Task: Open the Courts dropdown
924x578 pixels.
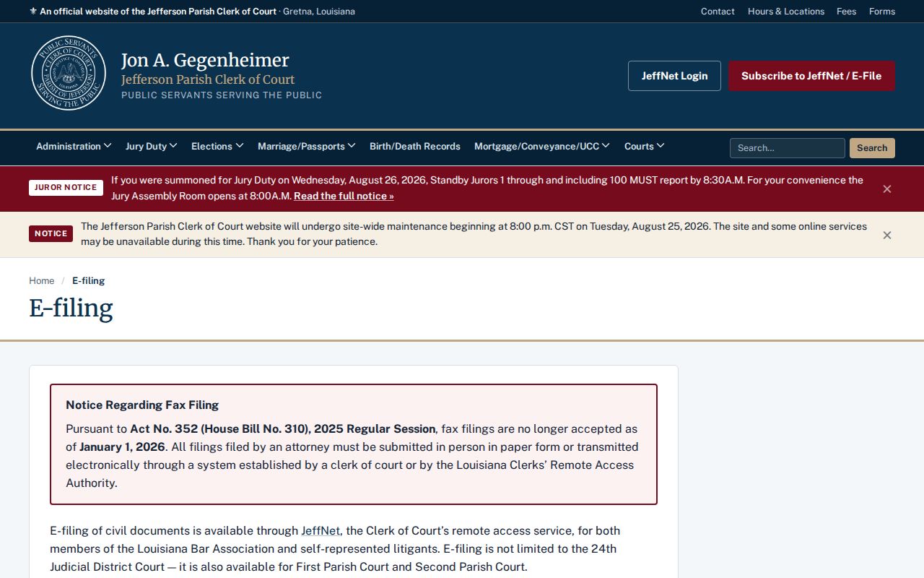Action: 644,147
